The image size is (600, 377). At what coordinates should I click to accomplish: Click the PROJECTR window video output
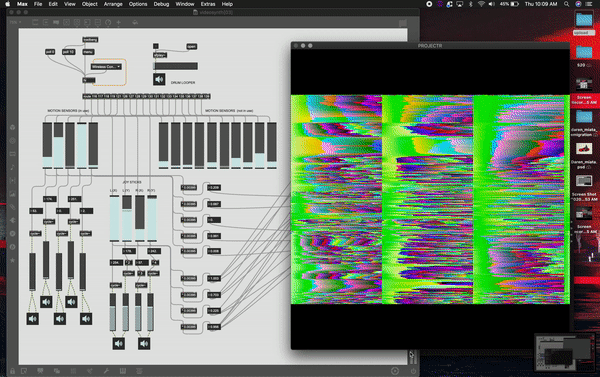(x=430, y=199)
